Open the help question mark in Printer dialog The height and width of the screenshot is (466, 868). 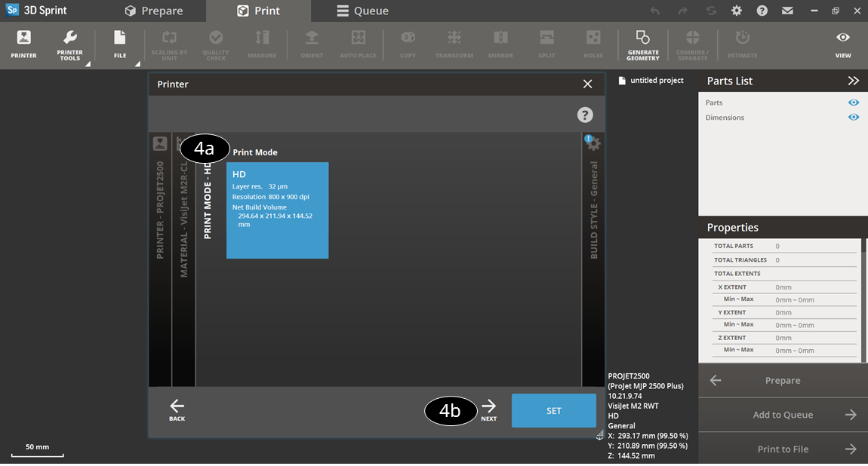coord(583,115)
